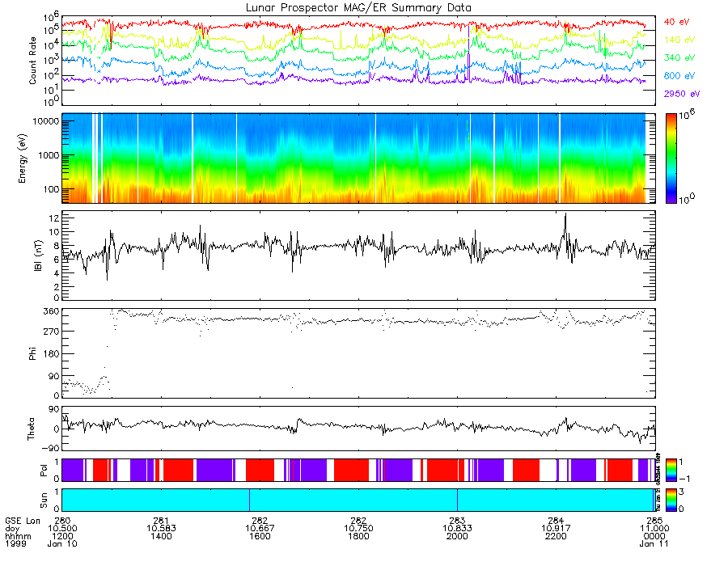Image resolution: width=728 pixels, height=566 pixels.
Task: Click the '1000' energy axis tick label
Action: pyautogui.click(x=49, y=155)
